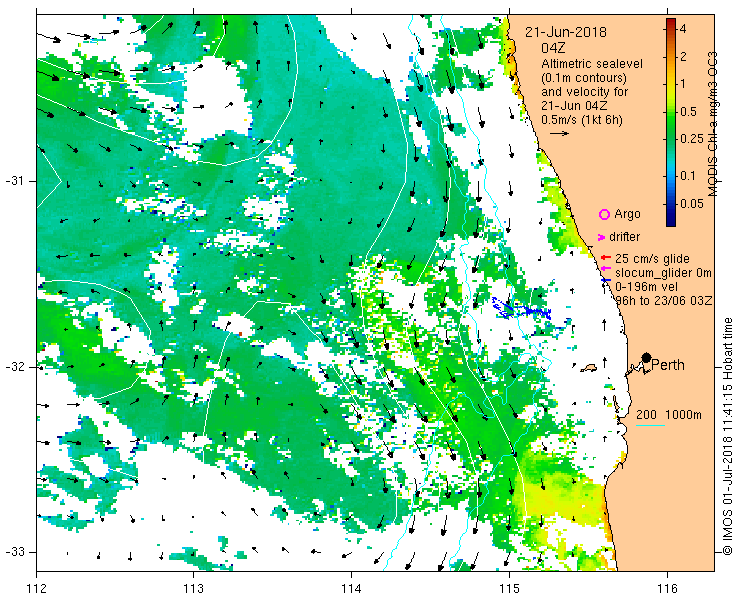Click the longitude label '114'
Screen dimensions: 740x600
pyautogui.click(x=351, y=589)
